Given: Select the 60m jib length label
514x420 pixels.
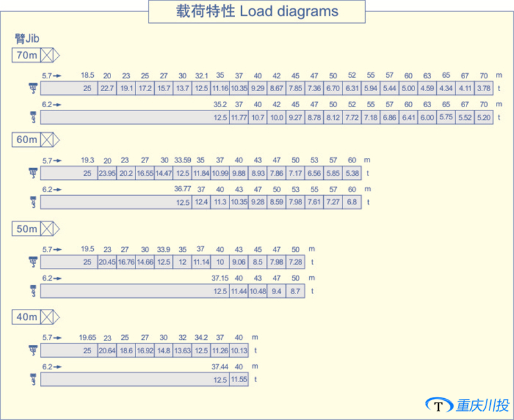Looking at the screenshot, I should tap(26, 139).
